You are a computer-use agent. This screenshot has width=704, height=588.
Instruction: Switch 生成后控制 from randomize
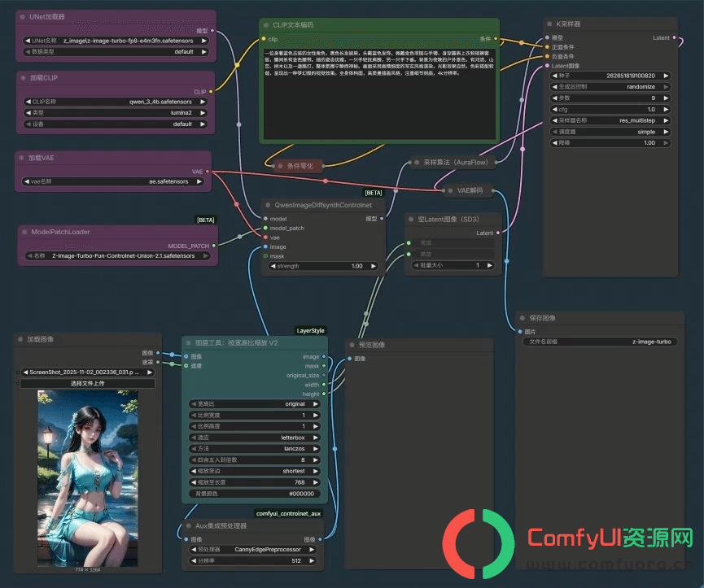pyautogui.click(x=610, y=87)
